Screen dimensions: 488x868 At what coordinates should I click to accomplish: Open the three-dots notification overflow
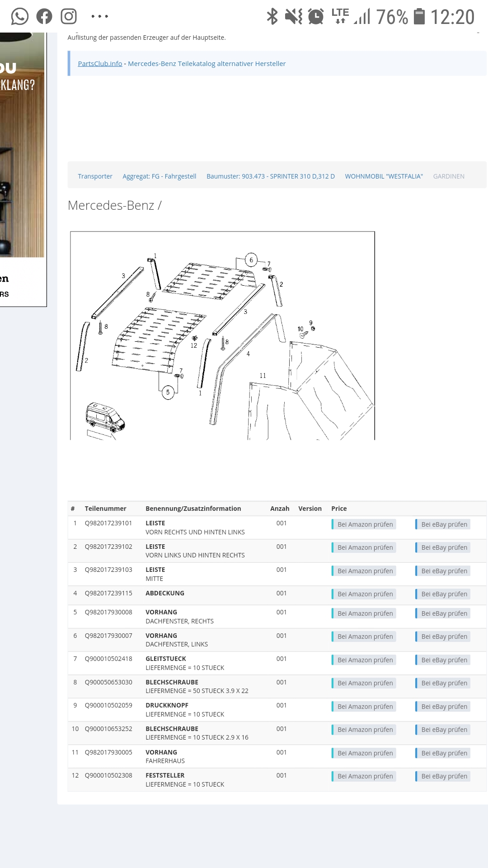point(99,17)
